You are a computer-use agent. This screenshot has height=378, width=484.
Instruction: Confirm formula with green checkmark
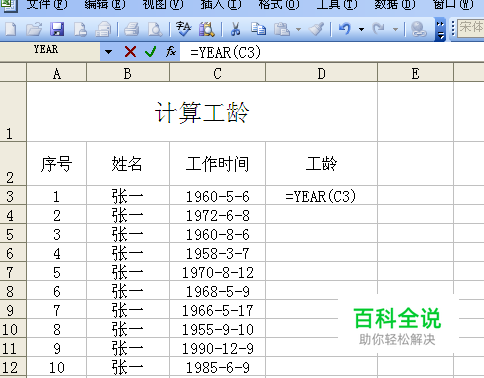pos(151,52)
